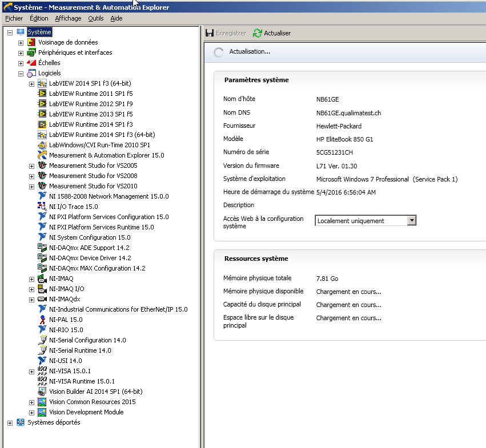Click the HP EliteBook 850 G1 model value
486x448 pixels.
[344, 139]
